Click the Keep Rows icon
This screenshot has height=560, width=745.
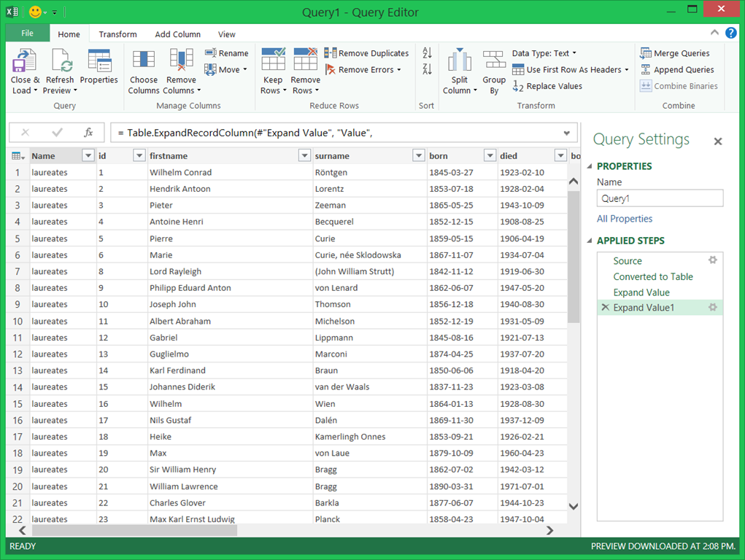click(273, 61)
